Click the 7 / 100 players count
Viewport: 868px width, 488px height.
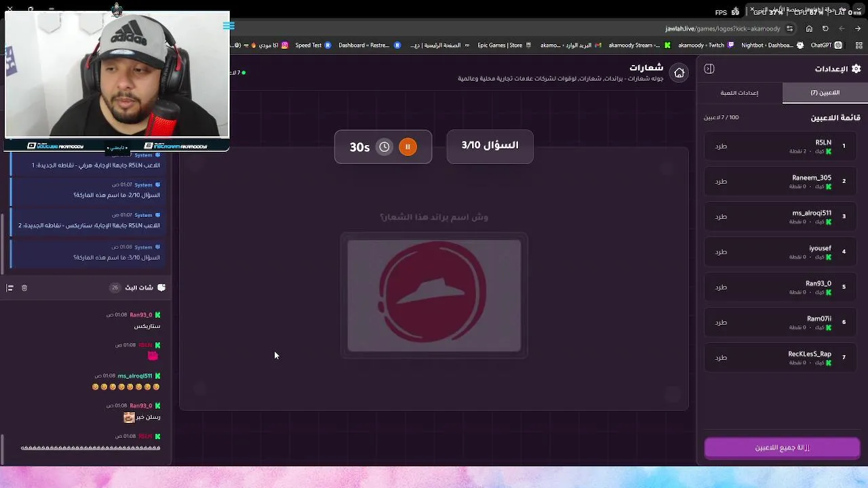point(721,118)
